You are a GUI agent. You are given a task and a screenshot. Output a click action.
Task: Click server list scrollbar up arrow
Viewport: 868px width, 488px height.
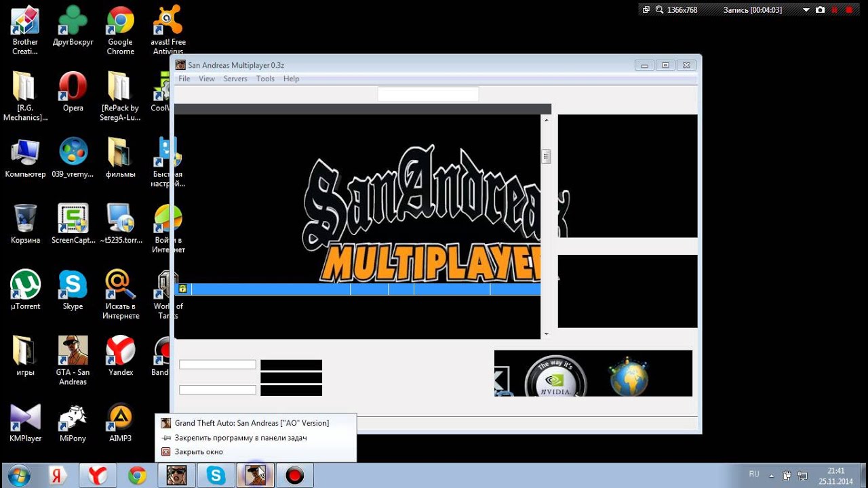pos(546,119)
